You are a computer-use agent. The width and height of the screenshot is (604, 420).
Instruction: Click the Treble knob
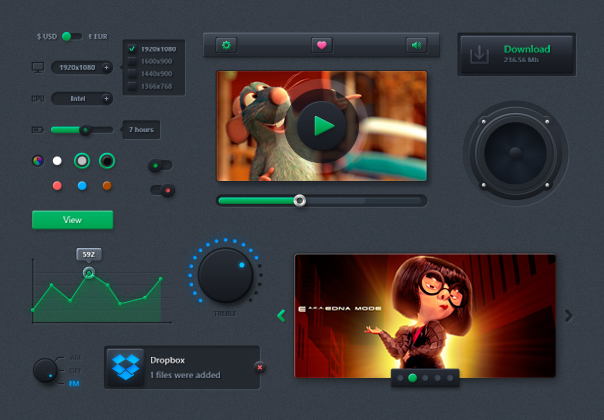click(x=225, y=275)
